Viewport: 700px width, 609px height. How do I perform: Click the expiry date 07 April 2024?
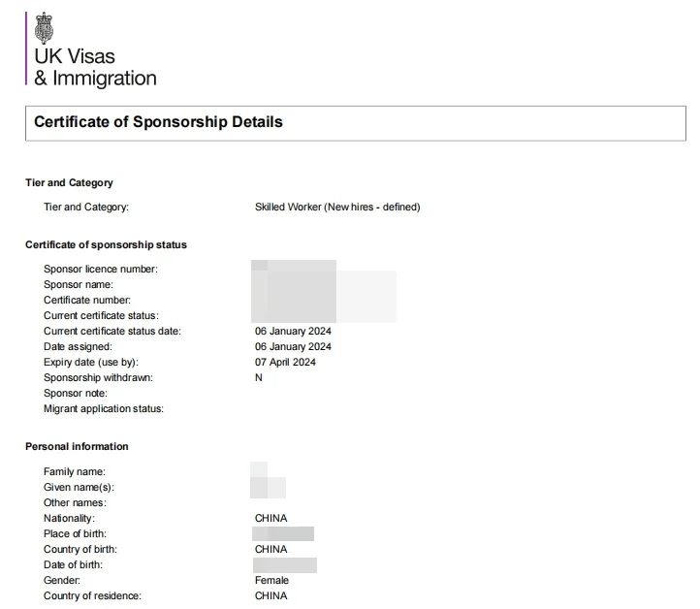[285, 362]
